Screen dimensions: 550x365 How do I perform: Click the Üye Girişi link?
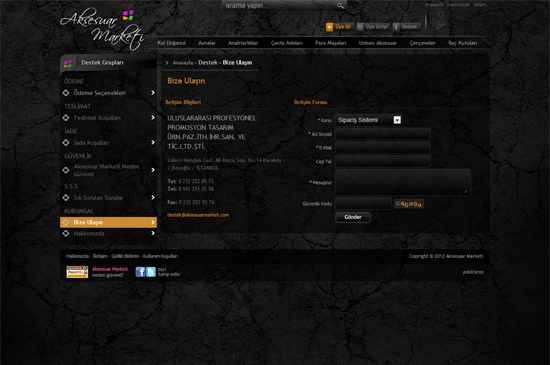click(376, 27)
